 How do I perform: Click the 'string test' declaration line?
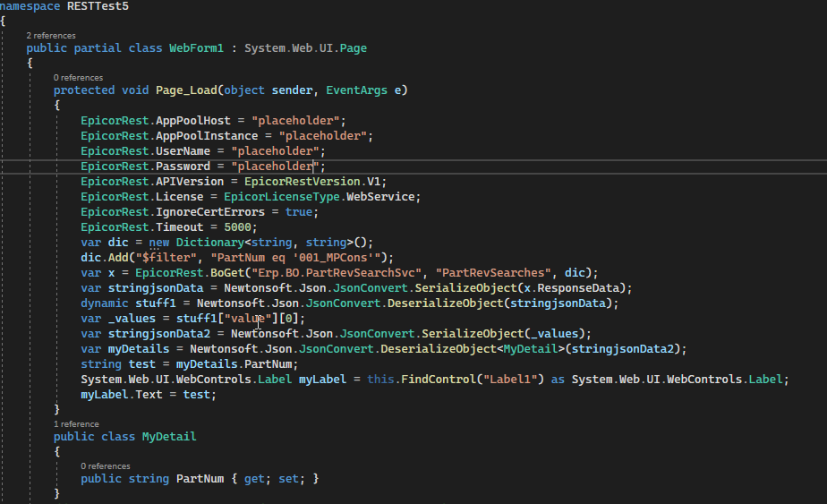[x=190, y=364]
